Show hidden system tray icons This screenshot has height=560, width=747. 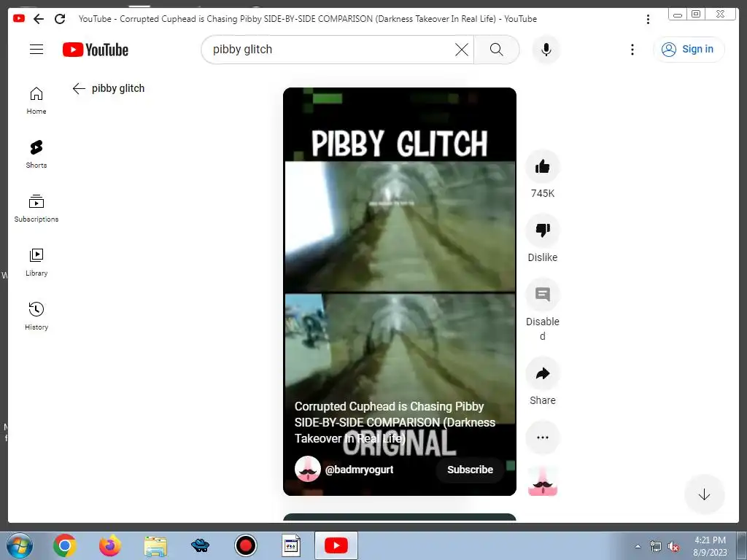point(638,546)
